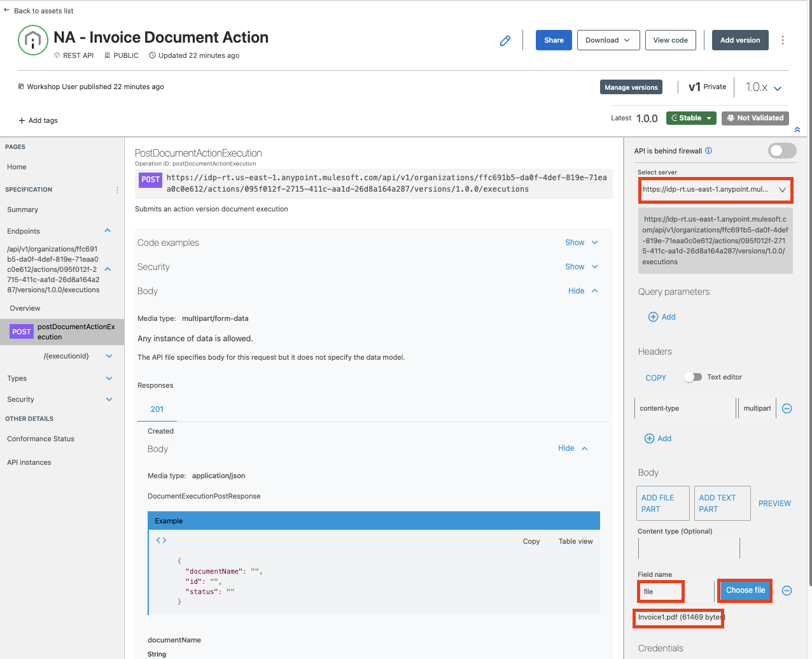The height and width of the screenshot is (659, 812).
Task: Open the Download dropdown
Action: coord(608,40)
